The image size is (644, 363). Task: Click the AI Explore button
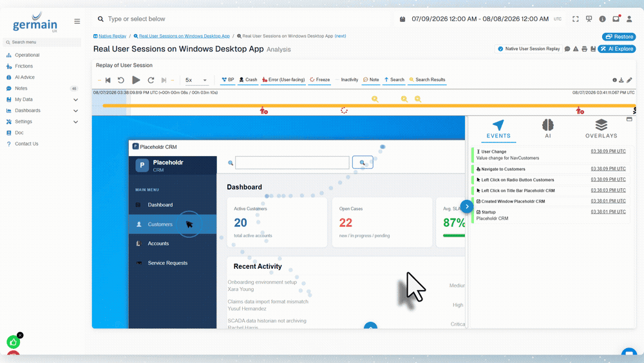(617, 49)
